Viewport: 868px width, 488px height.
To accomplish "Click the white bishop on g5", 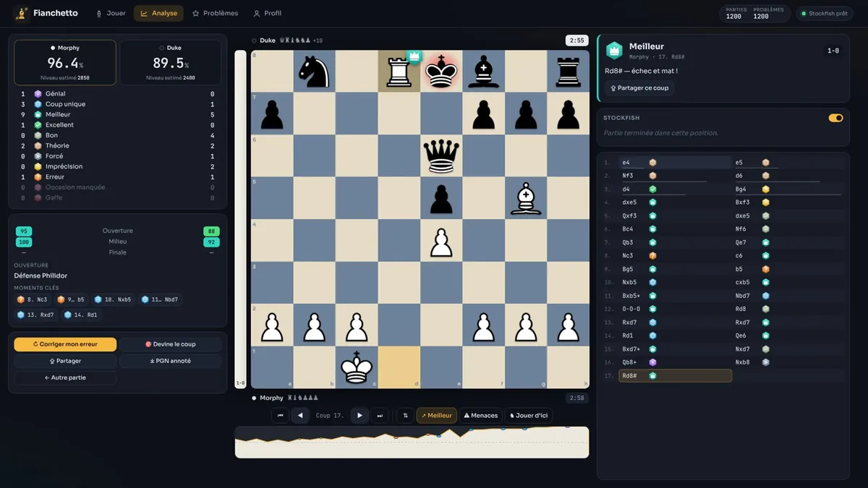I will pyautogui.click(x=526, y=198).
